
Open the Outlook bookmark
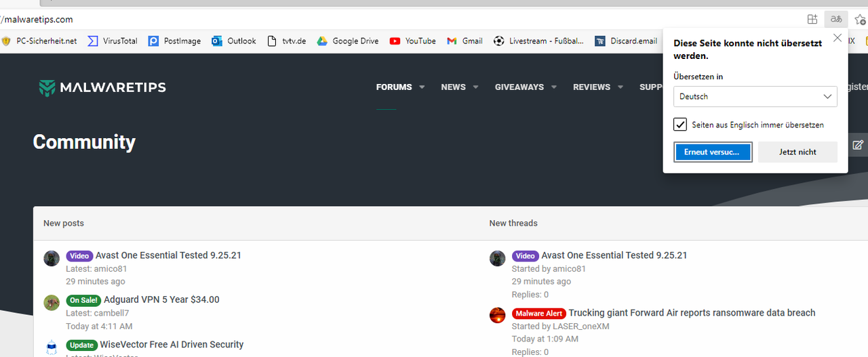coord(234,41)
